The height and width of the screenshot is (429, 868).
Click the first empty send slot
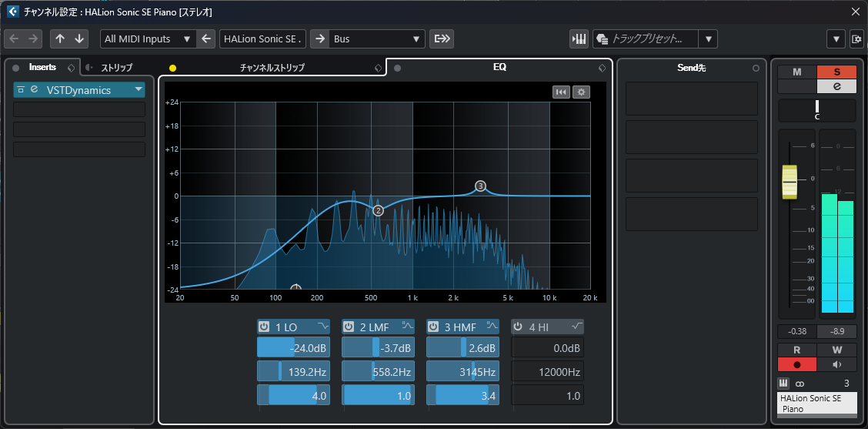pos(692,99)
